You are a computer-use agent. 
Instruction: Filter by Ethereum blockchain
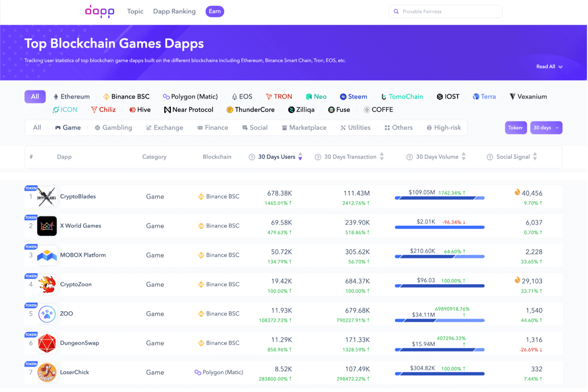point(71,97)
